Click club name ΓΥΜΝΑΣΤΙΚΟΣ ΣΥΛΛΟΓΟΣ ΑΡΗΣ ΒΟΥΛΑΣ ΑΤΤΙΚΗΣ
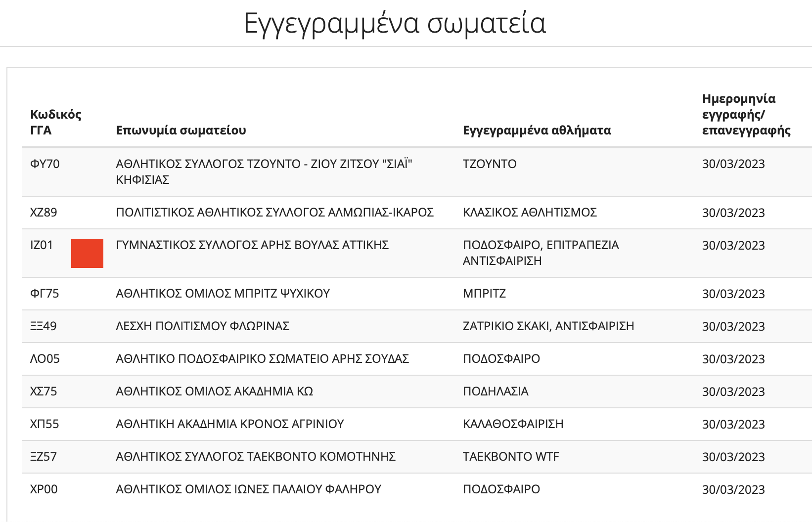 pyautogui.click(x=252, y=245)
